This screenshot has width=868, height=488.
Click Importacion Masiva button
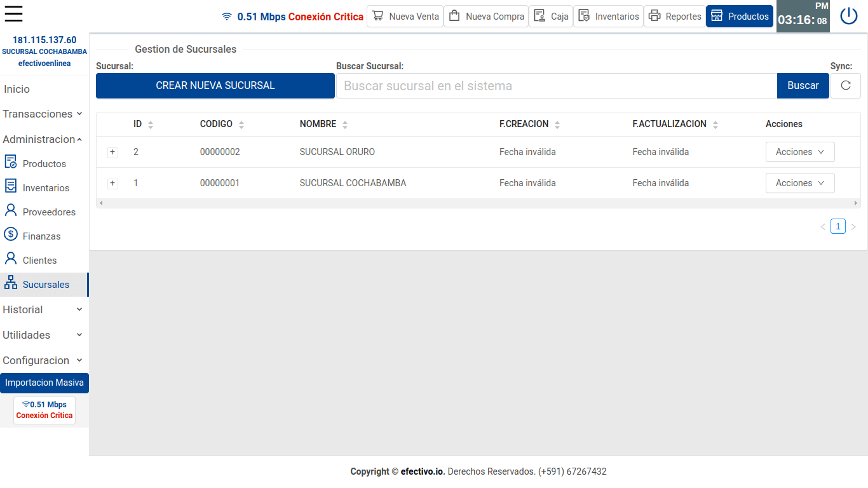click(44, 383)
